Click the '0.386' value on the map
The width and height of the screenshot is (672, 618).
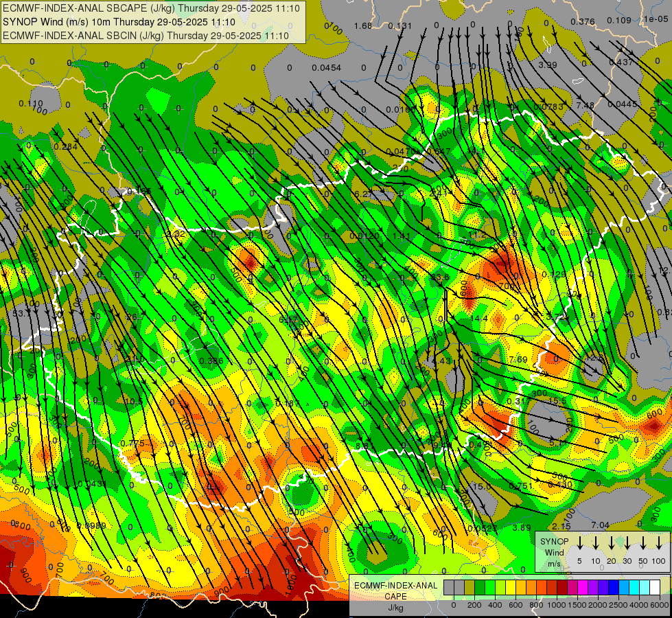(211, 360)
